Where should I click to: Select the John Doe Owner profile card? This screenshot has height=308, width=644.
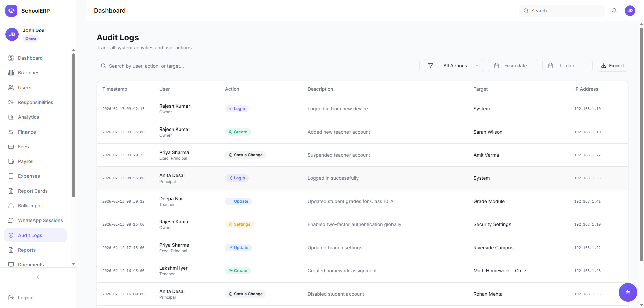[x=38, y=34]
